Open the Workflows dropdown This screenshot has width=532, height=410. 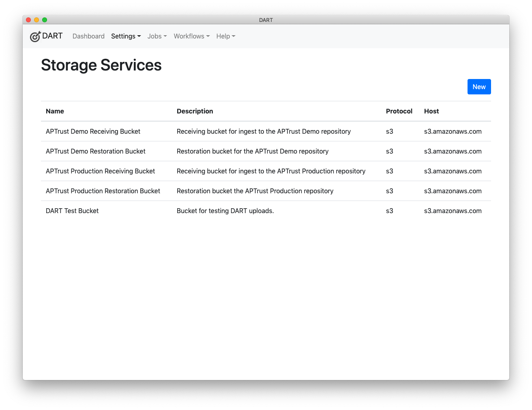pos(191,36)
